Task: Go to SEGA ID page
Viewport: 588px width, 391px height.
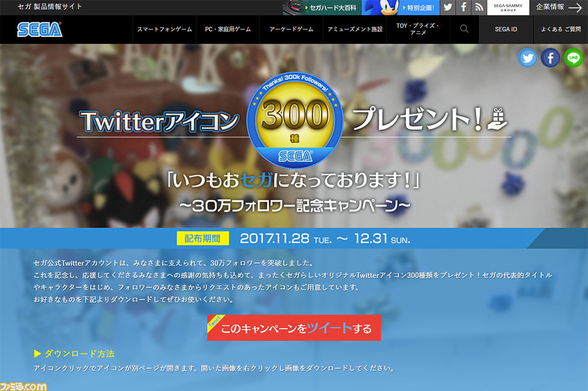Action: (506, 29)
